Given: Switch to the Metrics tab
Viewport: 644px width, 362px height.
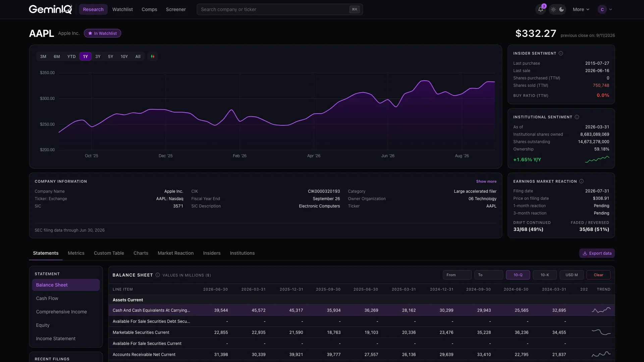Looking at the screenshot, I should click(76, 253).
